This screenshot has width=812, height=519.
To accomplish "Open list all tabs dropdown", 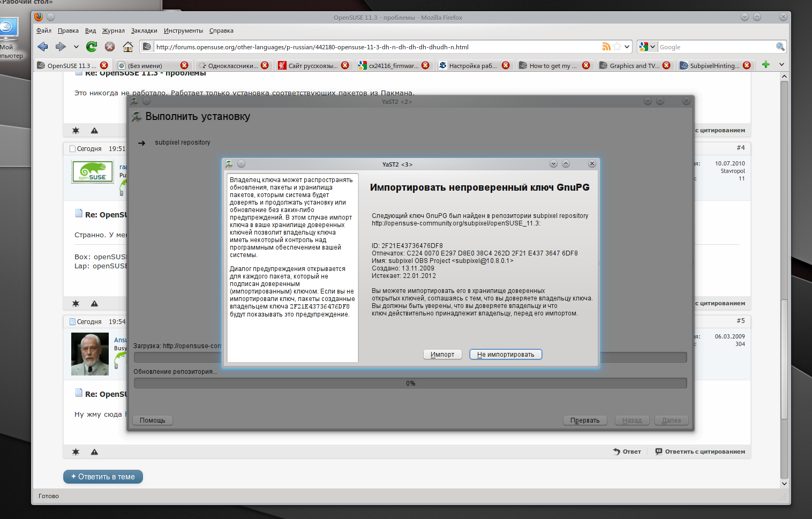I will coord(781,65).
